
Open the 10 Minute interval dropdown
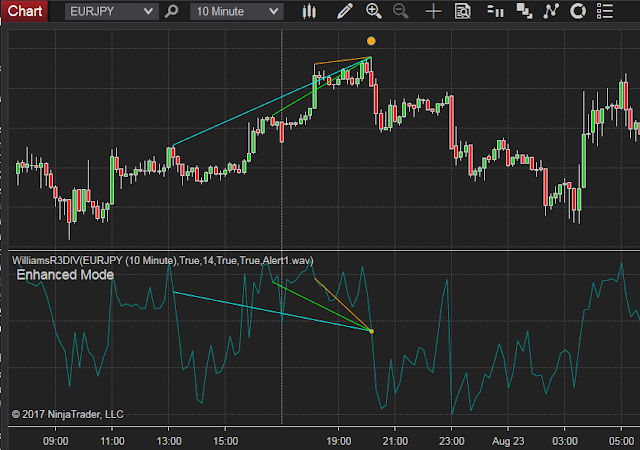coord(237,11)
